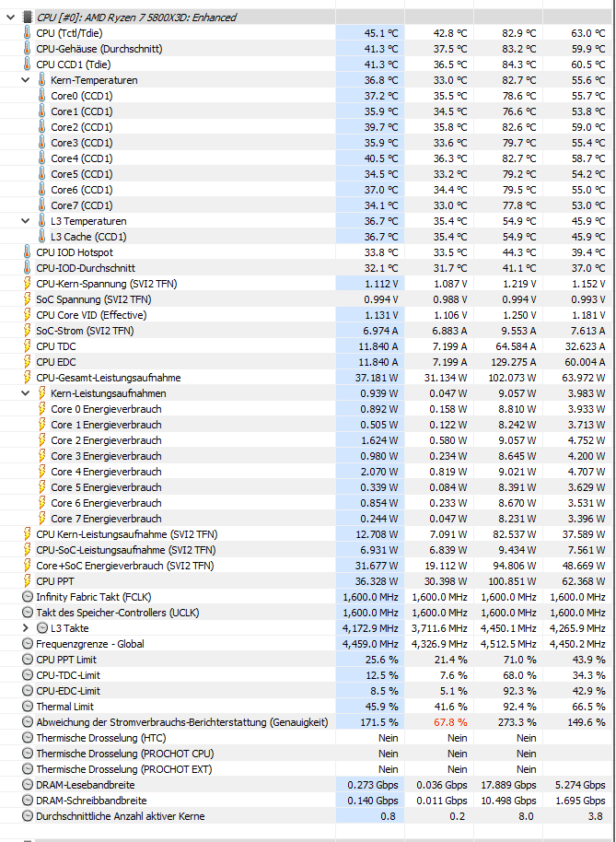Select the Core3 (CCD1) sensor row
Screen dimensions: 616x842
(x=308, y=143)
